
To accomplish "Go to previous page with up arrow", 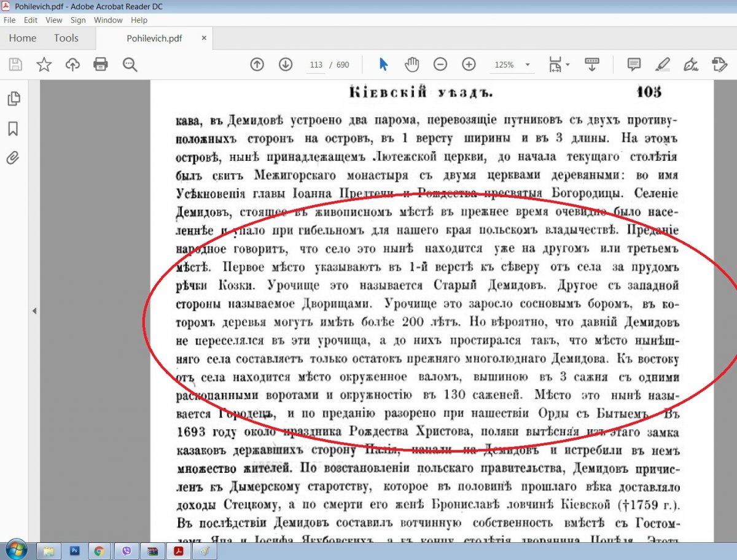I will pyautogui.click(x=257, y=64).
